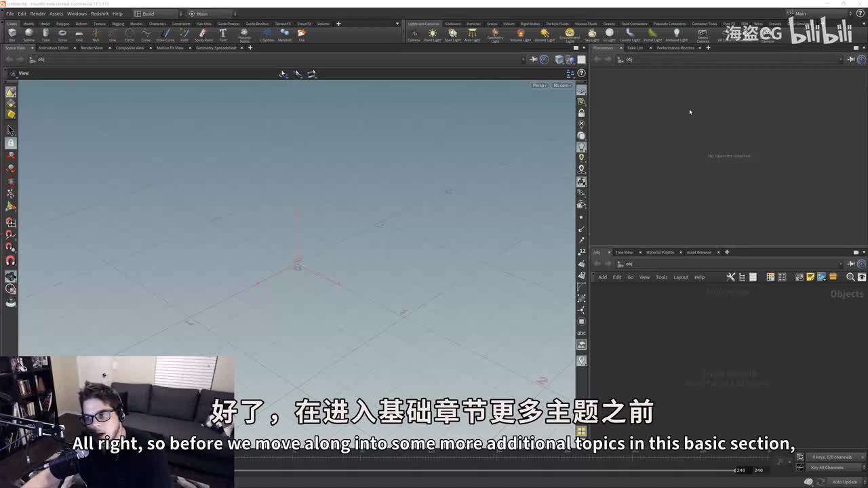
Task: Select the Grid shelf tool
Action: click(79, 35)
